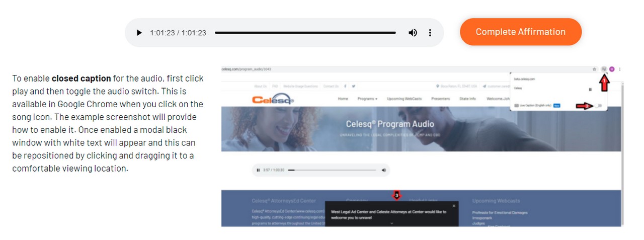Open the Programs dropdown menu
This screenshot has height=240, width=644.
(367, 99)
